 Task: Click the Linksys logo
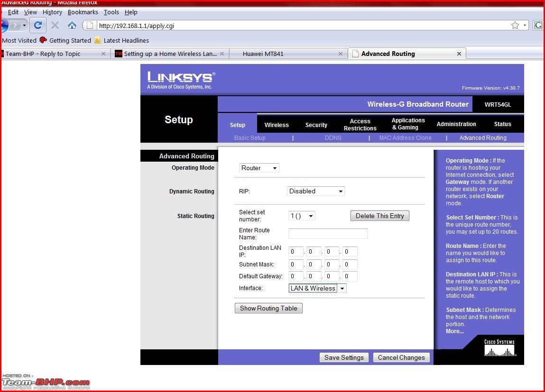point(181,80)
